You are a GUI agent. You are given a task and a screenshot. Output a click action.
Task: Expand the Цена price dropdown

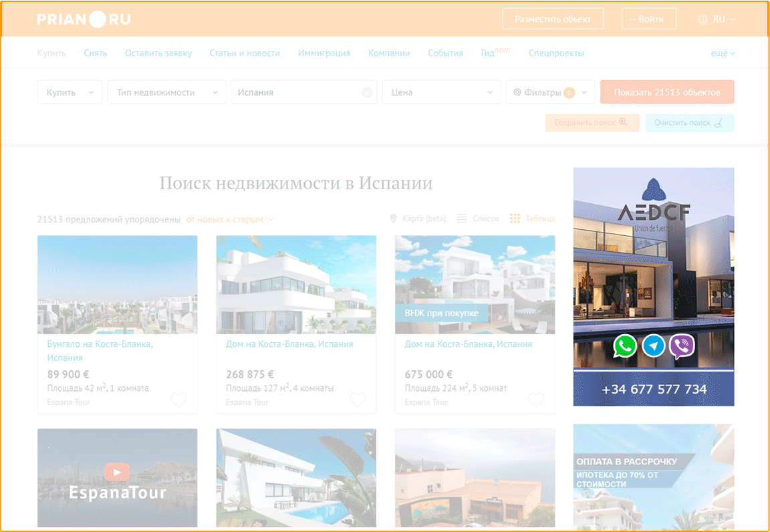click(x=441, y=92)
